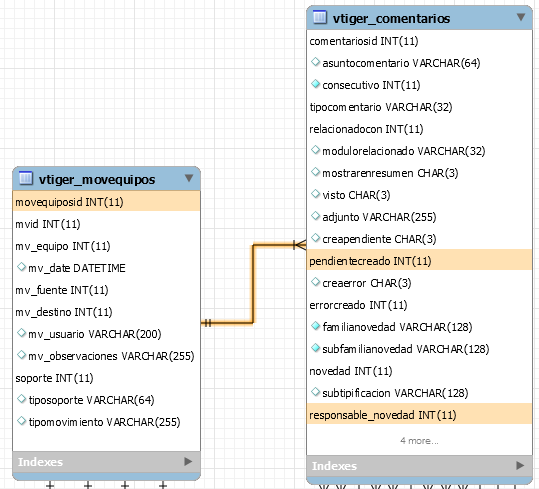This screenshot has width=539, height=489.
Task: Expand Indexes section of vtiger_comentarios
Action: pyautogui.click(x=520, y=465)
